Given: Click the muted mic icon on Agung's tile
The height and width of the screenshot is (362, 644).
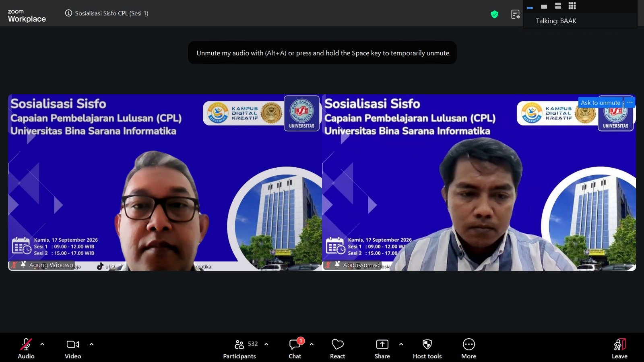Looking at the screenshot, I should coord(14,265).
